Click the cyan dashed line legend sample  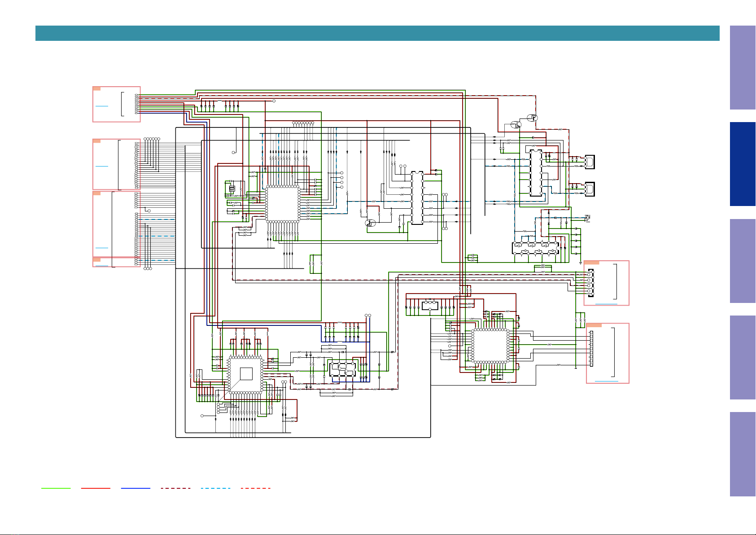tap(215, 488)
